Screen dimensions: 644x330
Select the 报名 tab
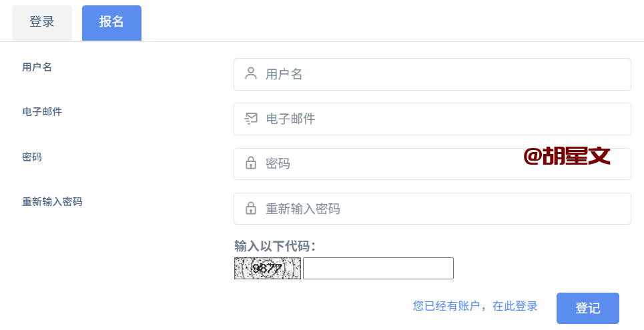click(111, 23)
